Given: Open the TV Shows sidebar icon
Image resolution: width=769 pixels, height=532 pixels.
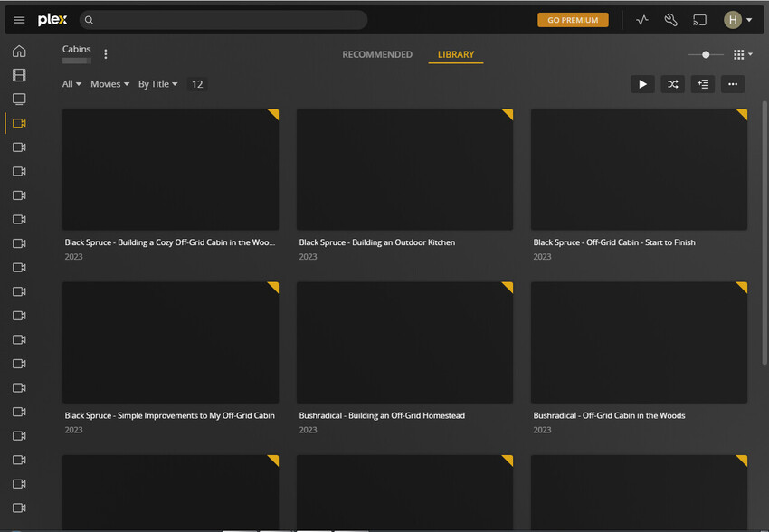Looking at the screenshot, I should click(x=19, y=99).
